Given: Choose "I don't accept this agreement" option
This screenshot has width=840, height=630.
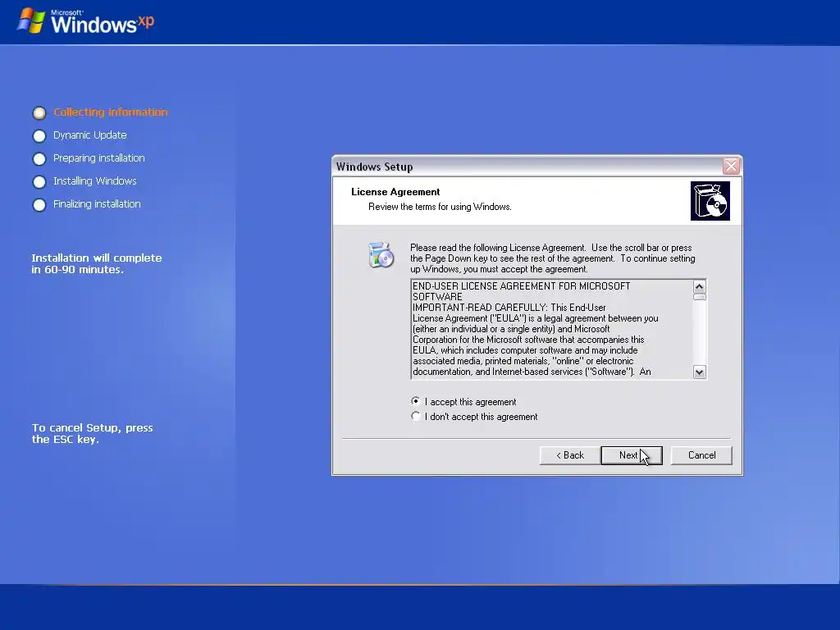Looking at the screenshot, I should [x=416, y=416].
